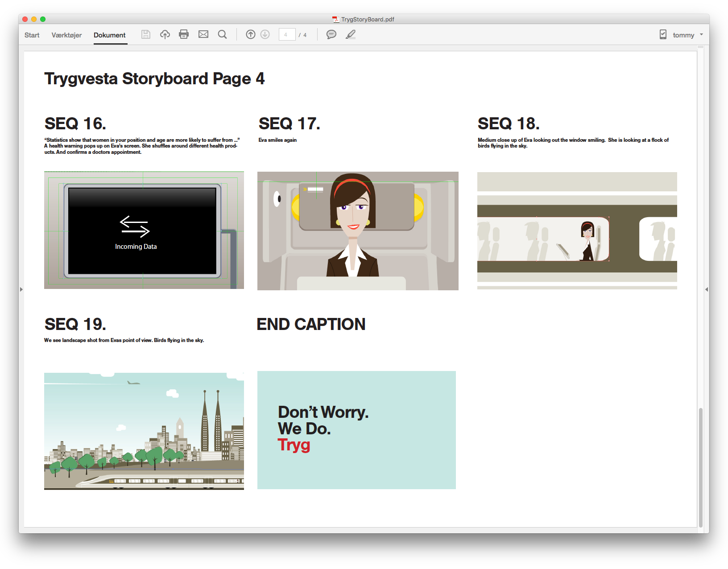Print the document via printer icon
728x569 pixels.
coord(184,34)
